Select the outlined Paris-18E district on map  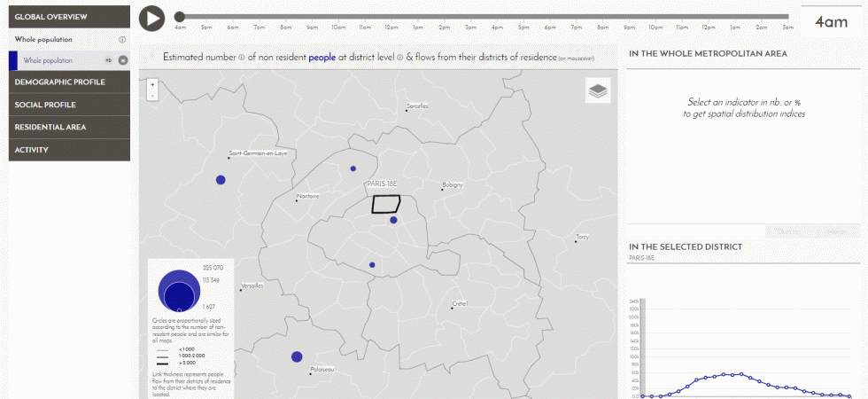[x=385, y=204]
